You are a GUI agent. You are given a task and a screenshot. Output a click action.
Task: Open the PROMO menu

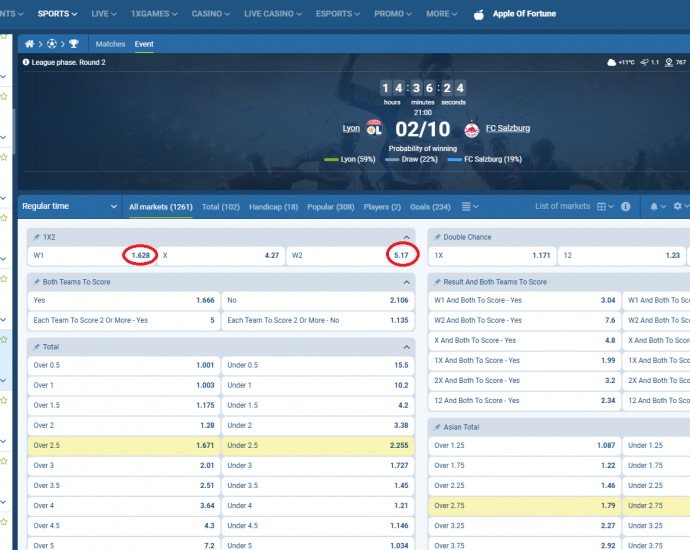393,14
